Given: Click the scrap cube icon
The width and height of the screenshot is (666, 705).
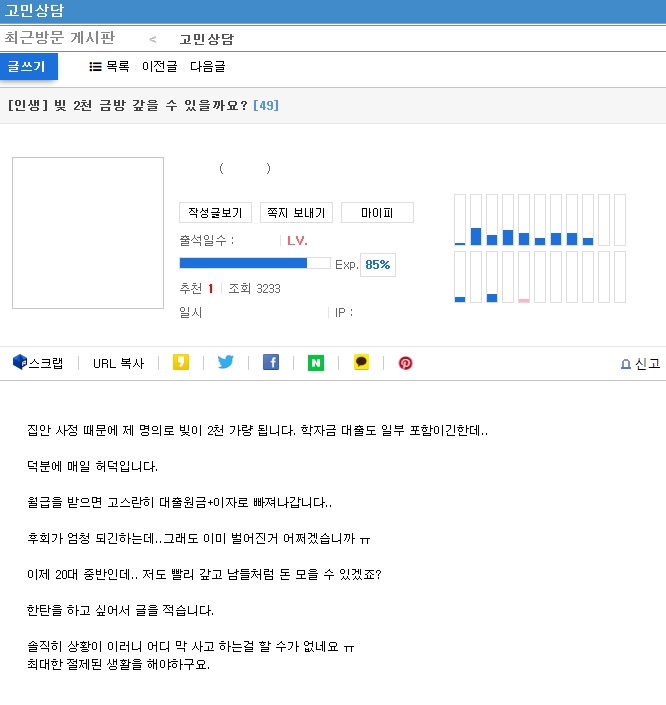Looking at the screenshot, I should pyautogui.click(x=20, y=362).
